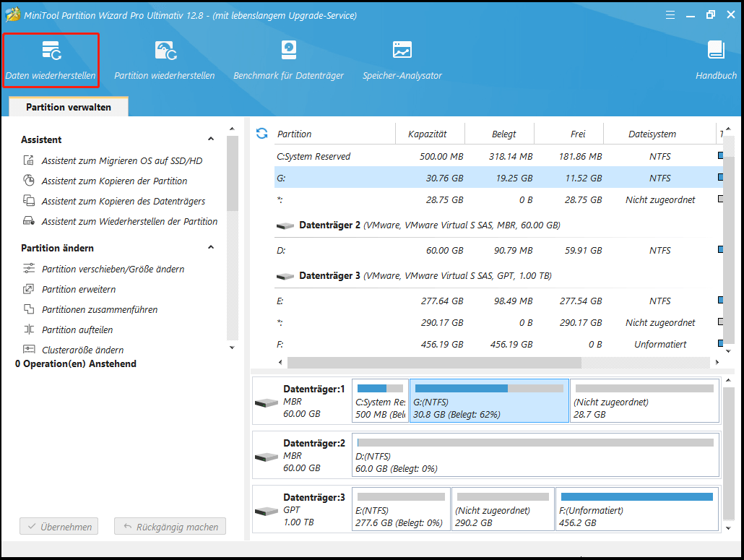Select E:(NTFS) block in disk map

click(401, 509)
